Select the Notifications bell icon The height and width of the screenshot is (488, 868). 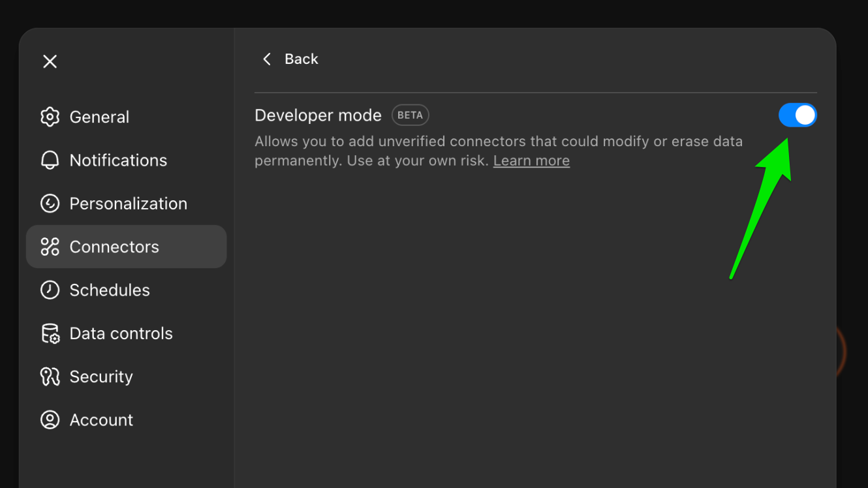pyautogui.click(x=50, y=160)
